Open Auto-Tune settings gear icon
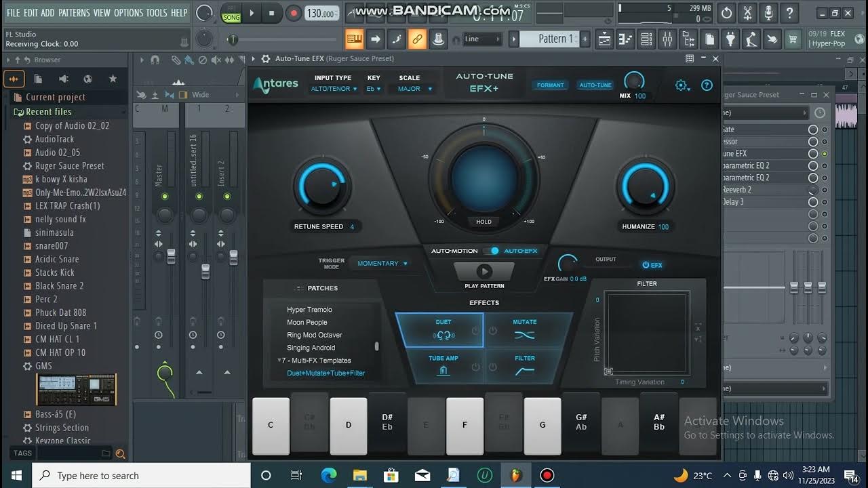Screen dimensions: 868x488 pyautogui.click(x=681, y=85)
